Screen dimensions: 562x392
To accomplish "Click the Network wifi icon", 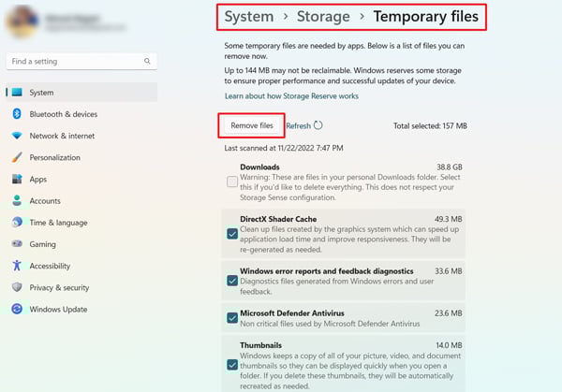I will click(x=17, y=136).
